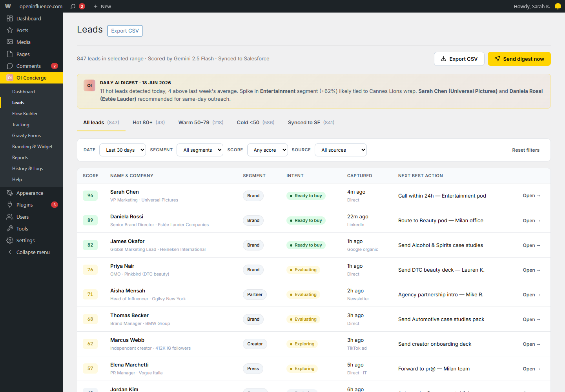The width and height of the screenshot is (565, 392).
Task: Open the All segments dropdown
Action: click(x=200, y=150)
